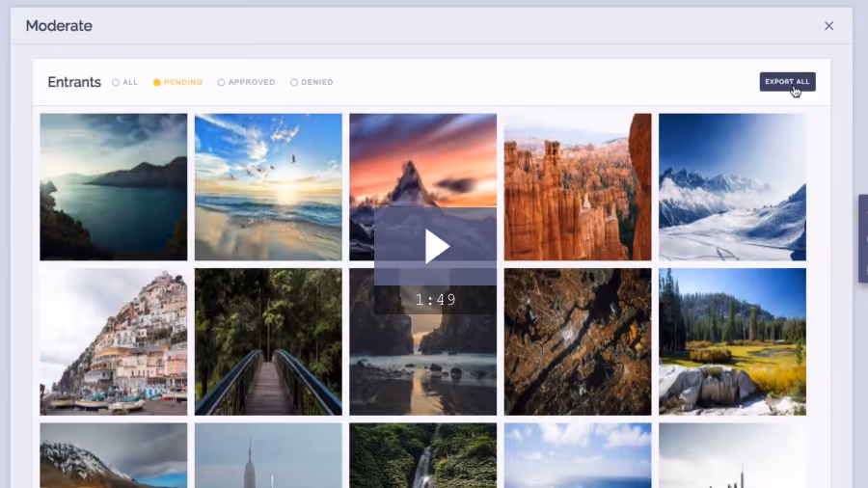Open the snowy mountain slope photo
Screen dimensions: 868x488
(x=732, y=187)
